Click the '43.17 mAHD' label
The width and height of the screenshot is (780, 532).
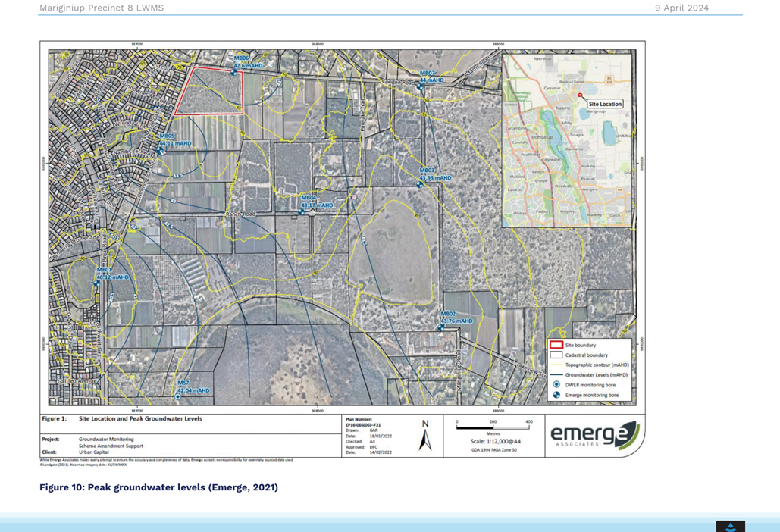pyautogui.click(x=317, y=205)
